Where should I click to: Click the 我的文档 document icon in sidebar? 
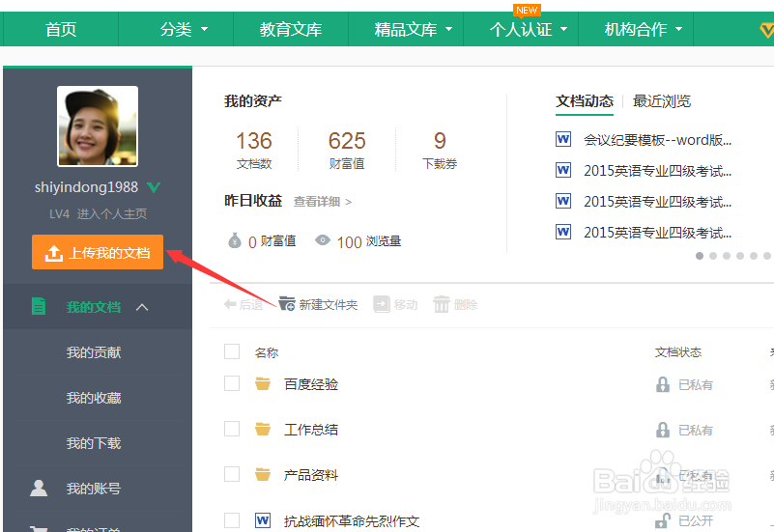(39, 306)
